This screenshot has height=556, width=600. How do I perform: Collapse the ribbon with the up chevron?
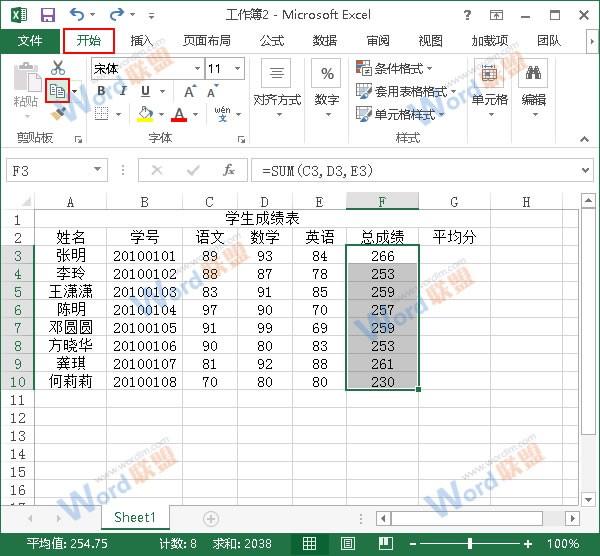(x=584, y=139)
